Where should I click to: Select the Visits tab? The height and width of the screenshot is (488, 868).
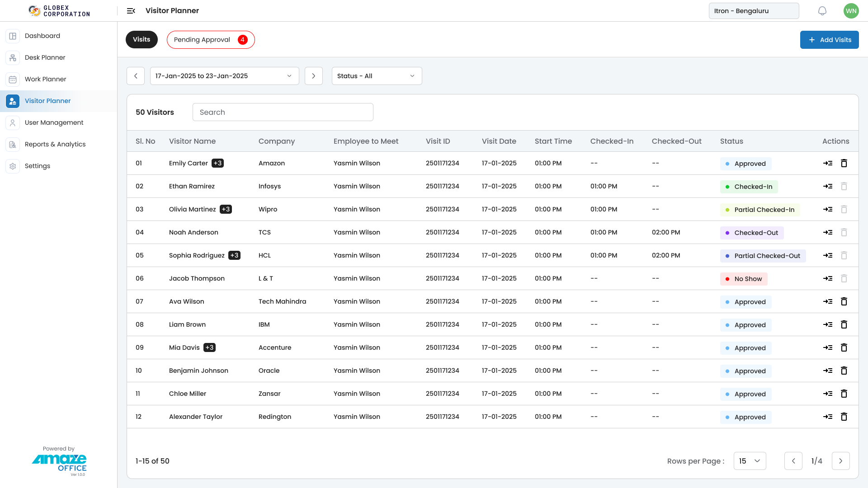click(142, 39)
